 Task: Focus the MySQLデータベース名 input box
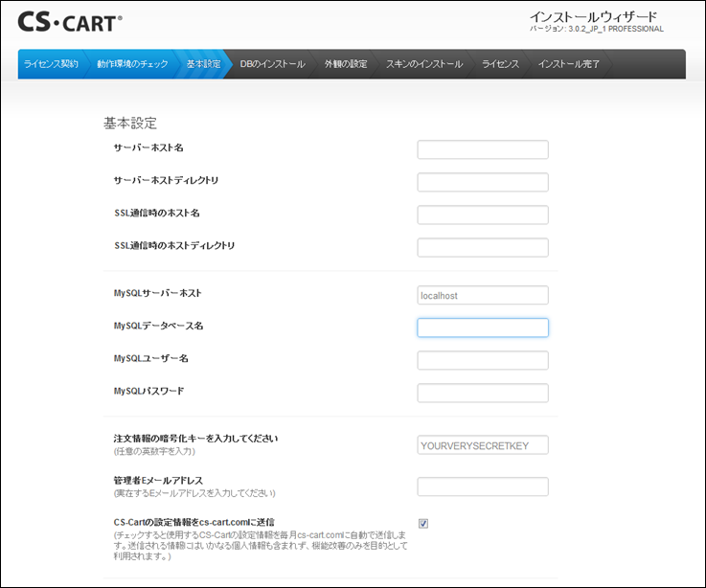point(483,328)
